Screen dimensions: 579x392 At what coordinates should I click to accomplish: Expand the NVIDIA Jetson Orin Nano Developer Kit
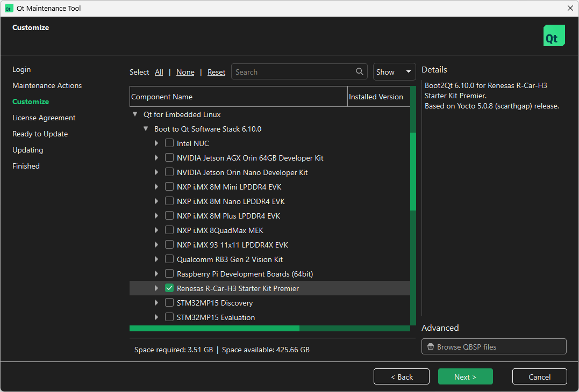[x=156, y=172]
